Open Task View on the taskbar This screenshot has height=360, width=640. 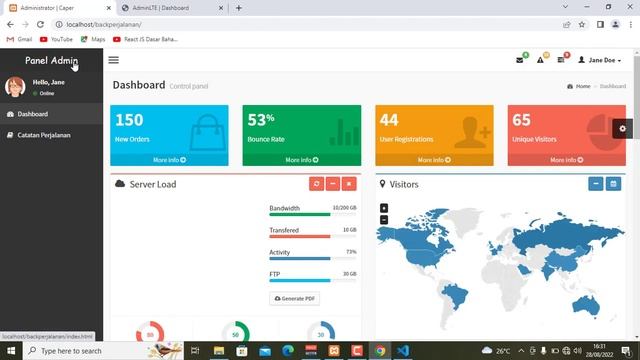[x=195, y=351]
